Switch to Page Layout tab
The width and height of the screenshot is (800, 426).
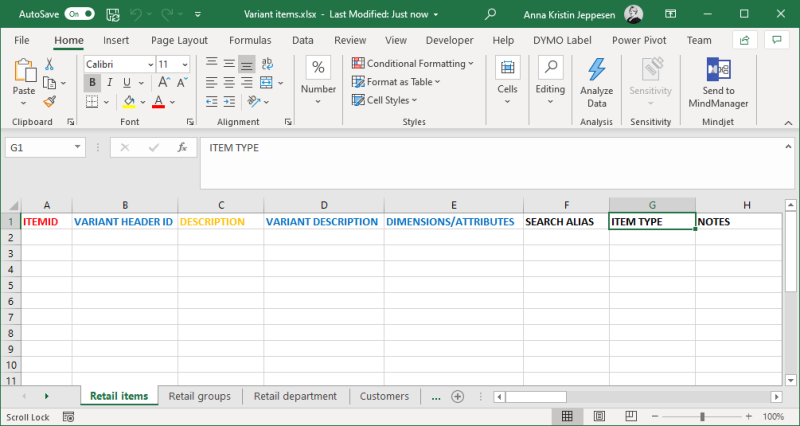179,40
